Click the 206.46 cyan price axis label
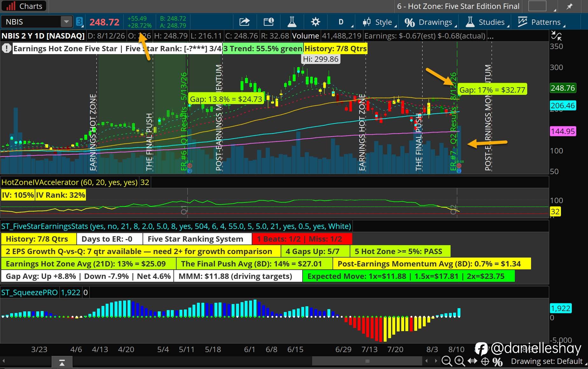The width and height of the screenshot is (588, 369). pos(563,106)
